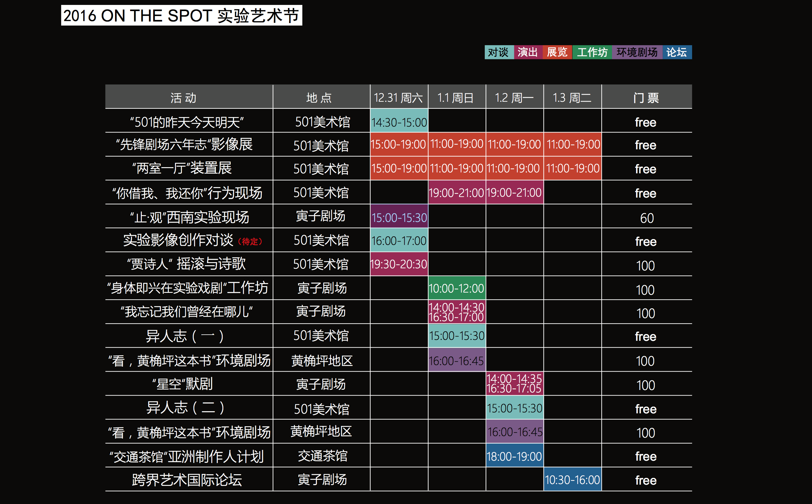This screenshot has width=812, height=504.
Task: Click 黄桷坪地区 venue below 异人志（二）
Action: 321,431
